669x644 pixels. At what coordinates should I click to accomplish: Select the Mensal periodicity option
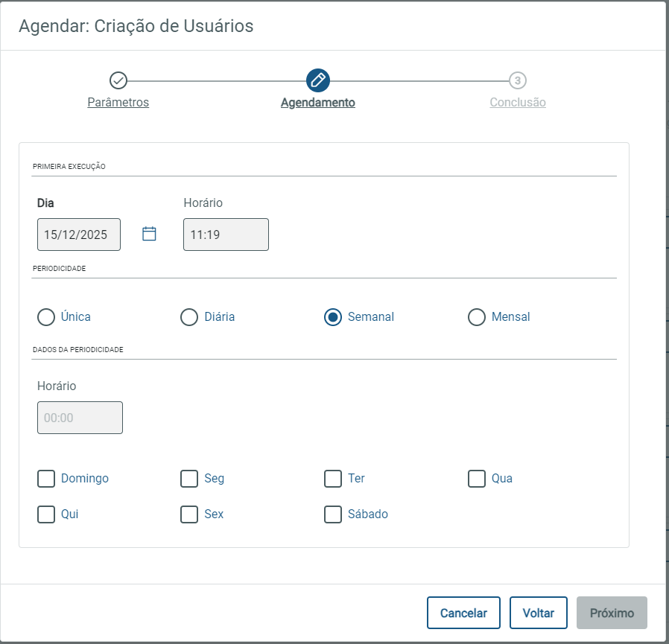pyautogui.click(x=477, y=317)
